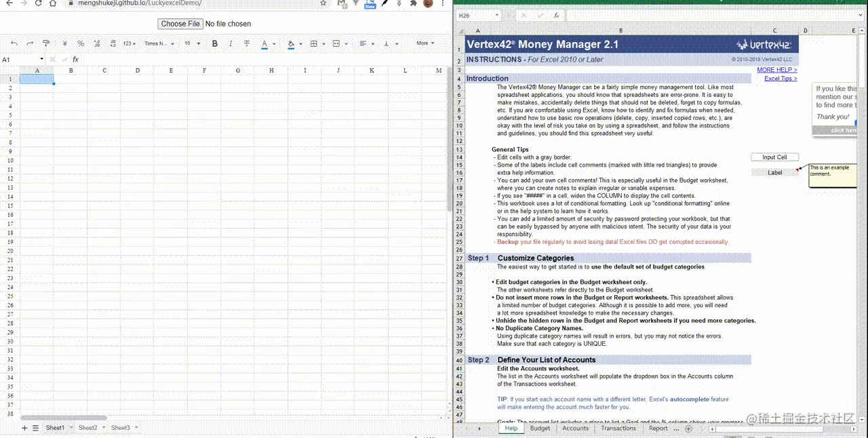The width and height of the screenshot is (868, 438).
Task: Open Transactions sheet tab in Excel
Action: tap(618, 429)
